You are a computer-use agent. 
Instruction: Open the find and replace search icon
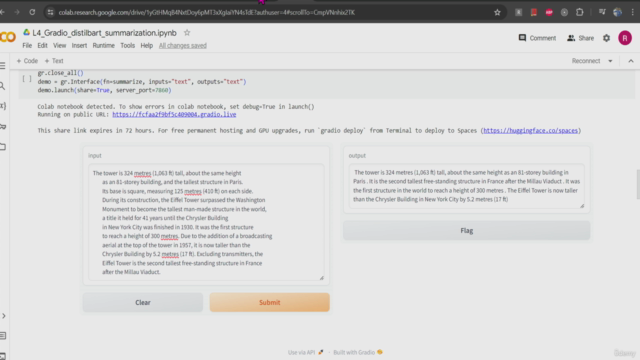tap(3, 86)
